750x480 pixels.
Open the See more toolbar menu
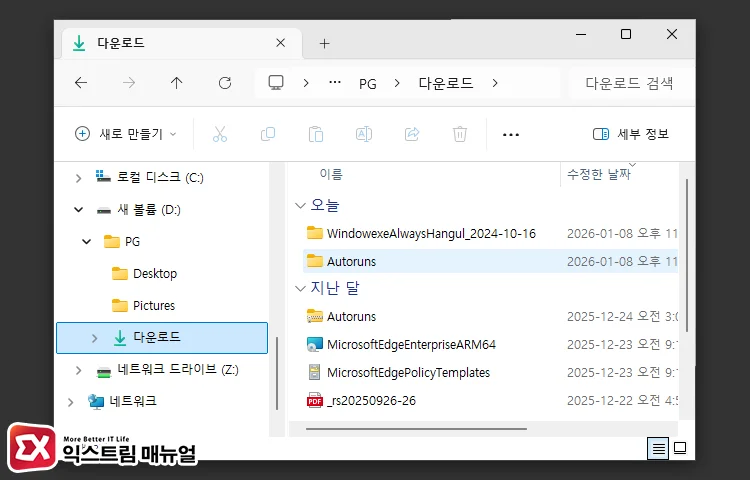coord(511,135)
